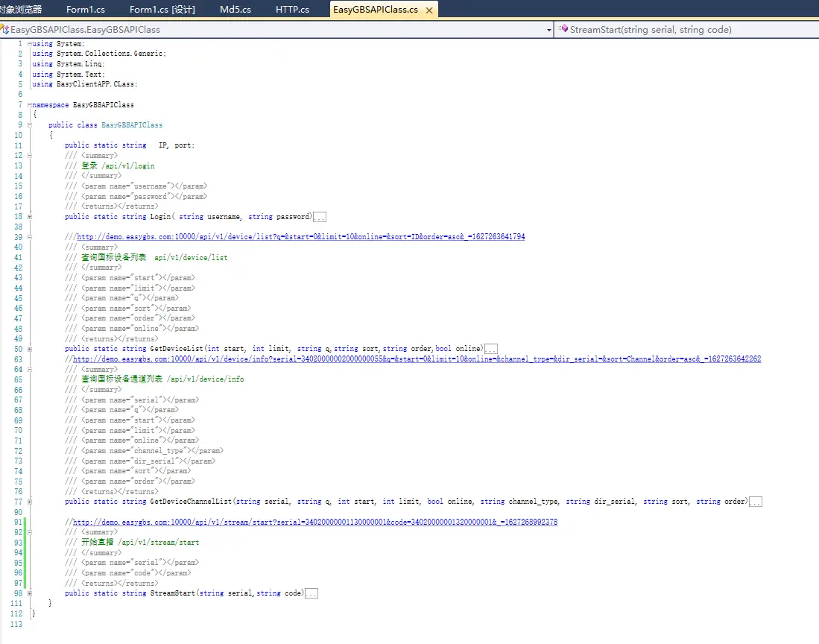Expand the collapsed Login method body box

point(320,217)
